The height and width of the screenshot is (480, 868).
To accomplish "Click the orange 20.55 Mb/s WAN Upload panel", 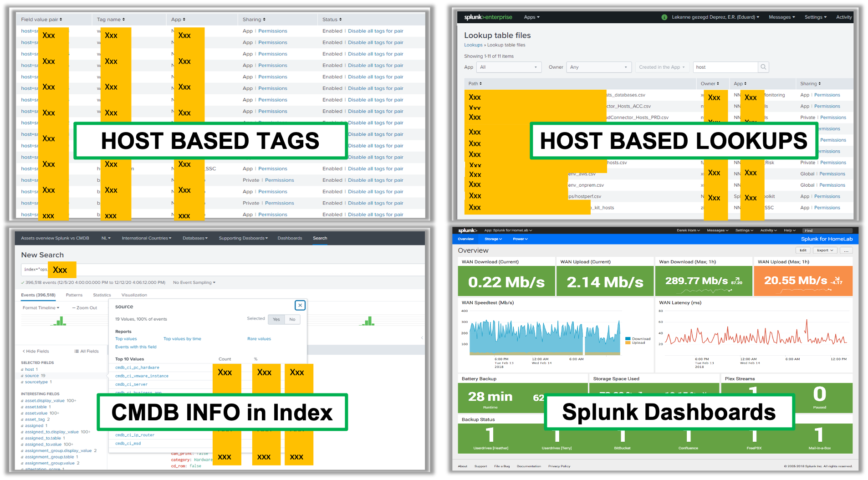I will coord(803,281).
